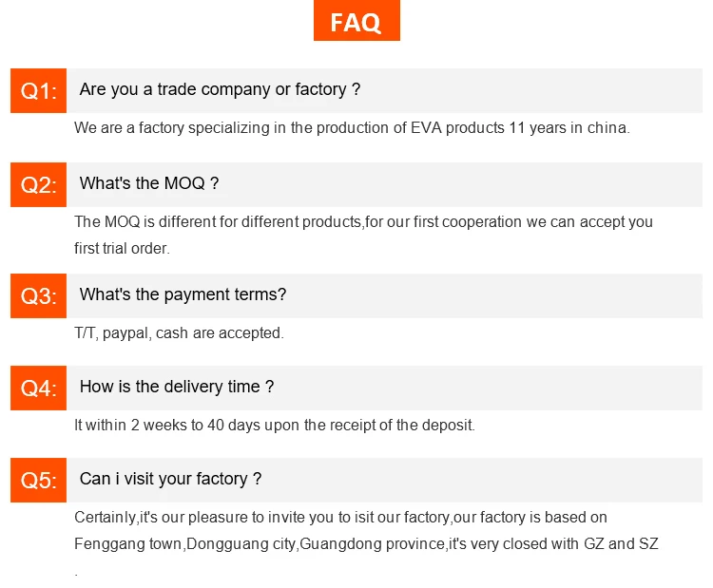
Task: Expand the "What's the MOQ ?" question
Action: click(149, 183)
